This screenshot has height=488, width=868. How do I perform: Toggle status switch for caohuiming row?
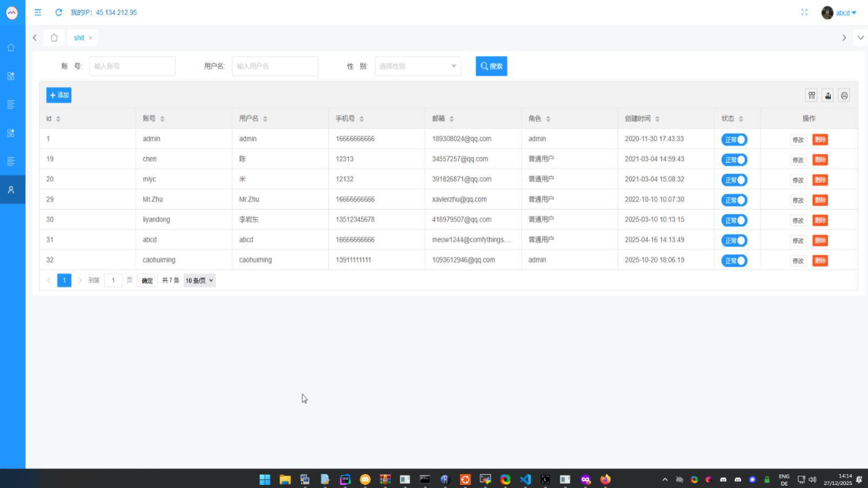tap(734, 261)
